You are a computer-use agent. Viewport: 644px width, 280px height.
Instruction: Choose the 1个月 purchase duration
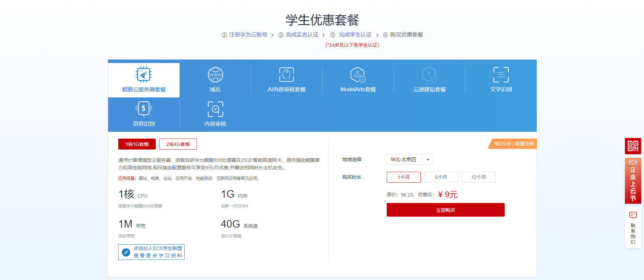click(404, 177)
